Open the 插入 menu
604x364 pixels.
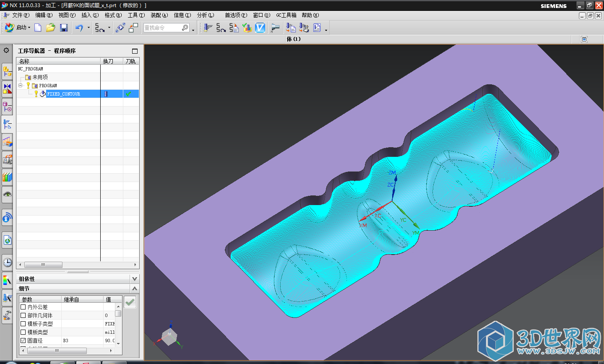(90, 15)
